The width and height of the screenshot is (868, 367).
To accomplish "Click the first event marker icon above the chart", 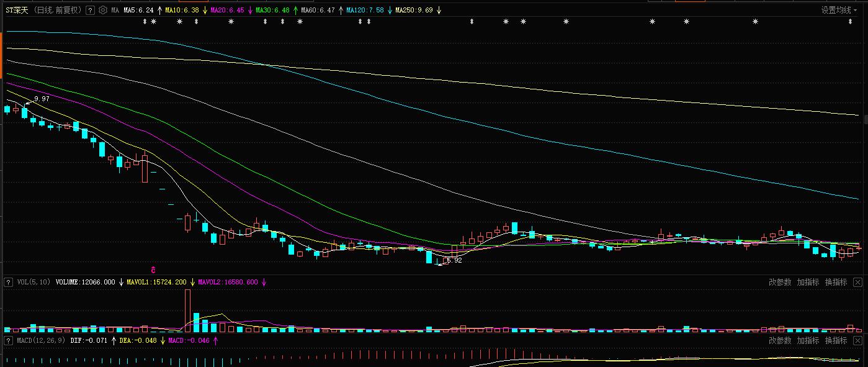I will coord(145,22).
